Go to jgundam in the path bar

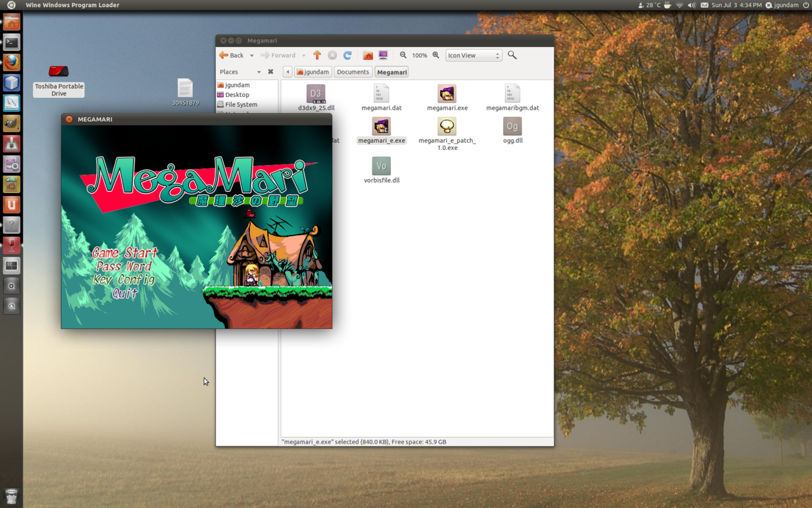313,72
